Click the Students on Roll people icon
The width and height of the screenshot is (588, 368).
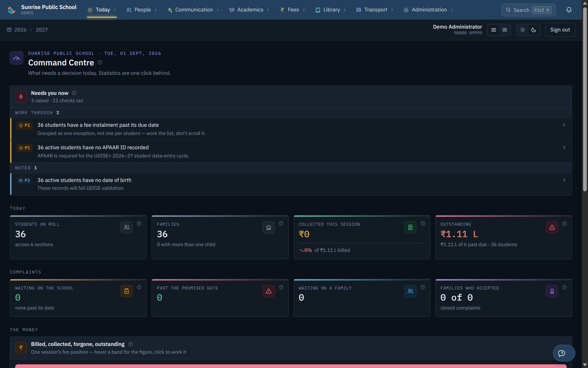[x=127, y=227]
